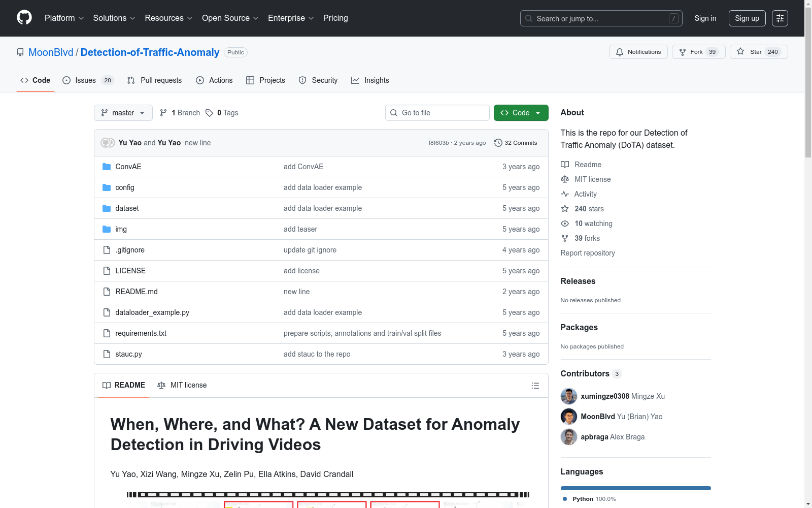Click the Go to file input

(x=437, y=113)
